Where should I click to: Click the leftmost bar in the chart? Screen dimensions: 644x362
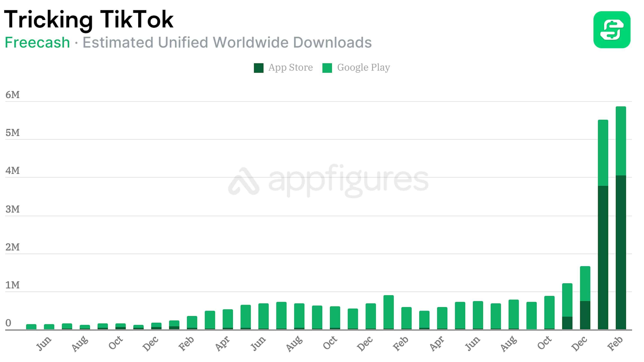click(x=31, y=327)
